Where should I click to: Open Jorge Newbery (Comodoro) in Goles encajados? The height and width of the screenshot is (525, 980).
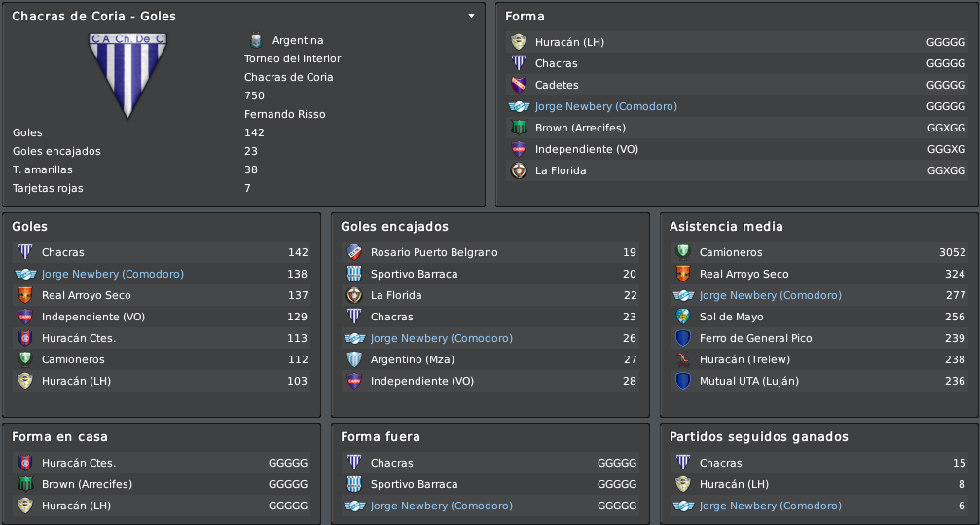tap(441, 338)
